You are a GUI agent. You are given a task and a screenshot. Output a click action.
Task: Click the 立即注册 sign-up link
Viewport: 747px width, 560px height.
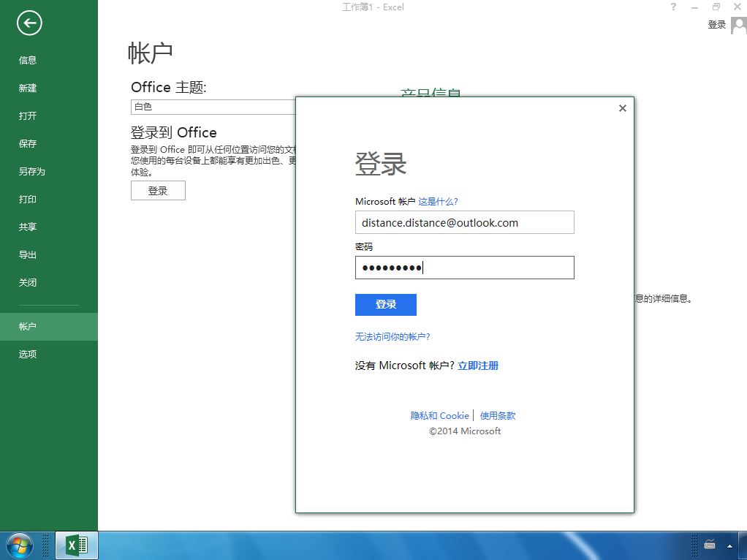(x=478, y=366)
